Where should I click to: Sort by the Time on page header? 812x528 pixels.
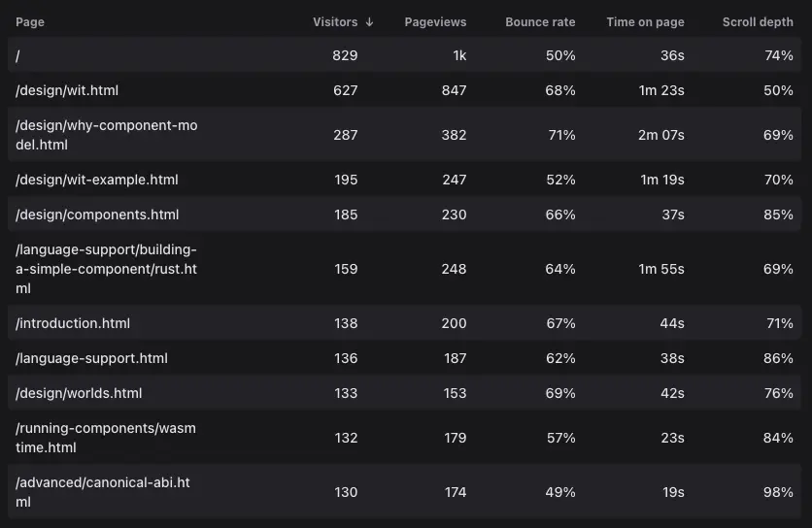point(645,22)
